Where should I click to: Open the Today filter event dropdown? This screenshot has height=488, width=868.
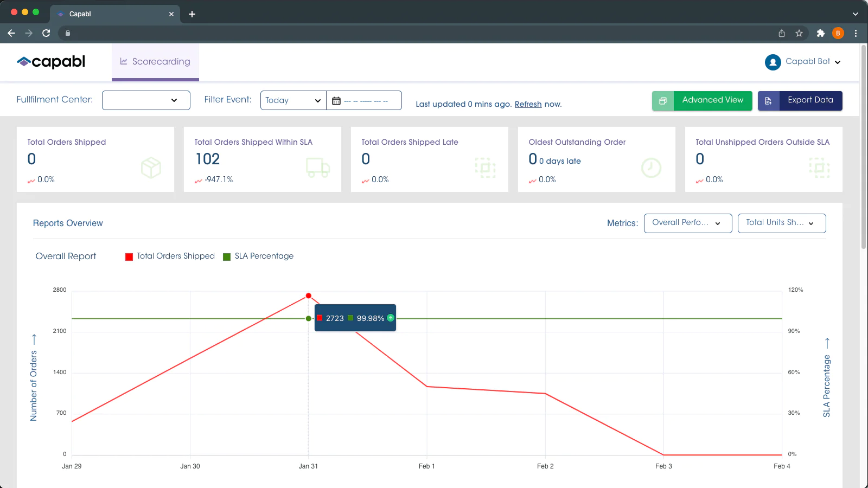point(292,100)
